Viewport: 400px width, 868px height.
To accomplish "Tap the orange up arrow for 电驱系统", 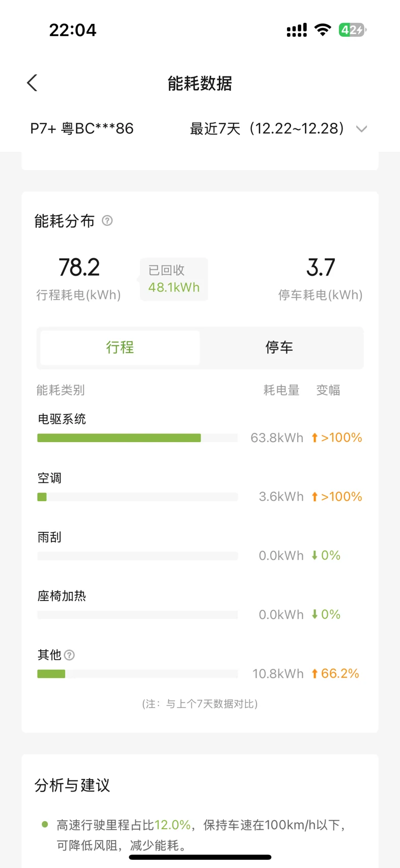I will (315, 438).
